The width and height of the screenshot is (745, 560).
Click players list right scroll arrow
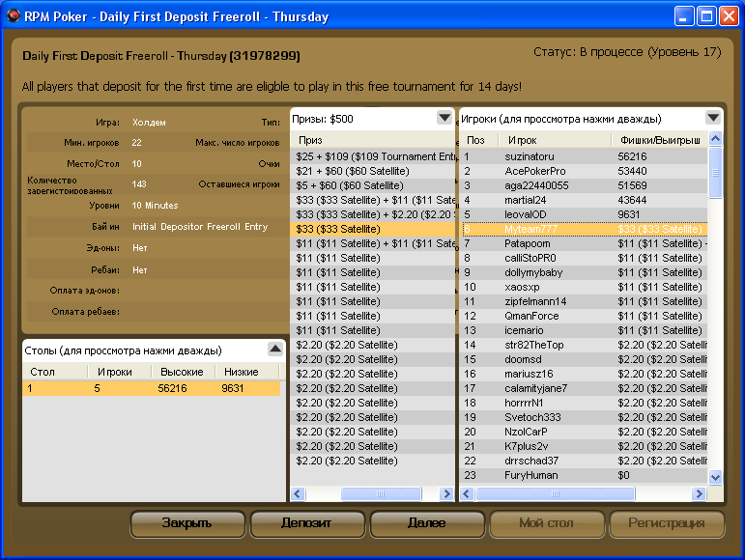point(699,493)
